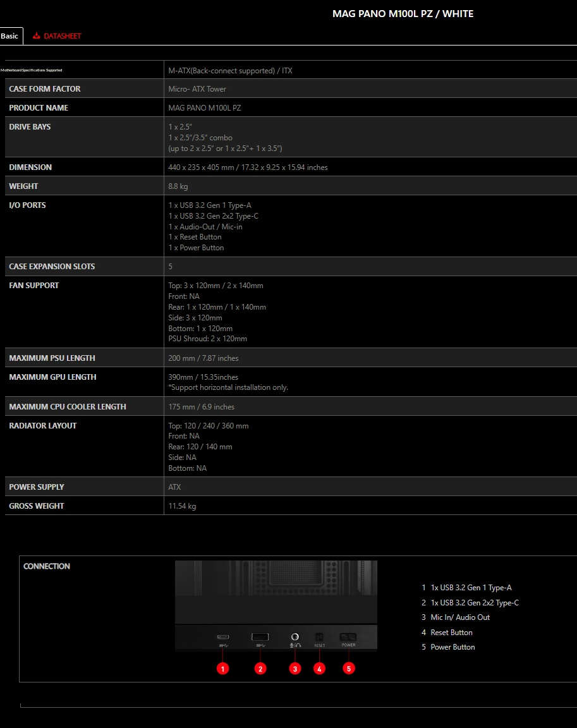Select 'Top: 3 x 120mm / 2 x 140mm' fan line

(x=216, y=286)
